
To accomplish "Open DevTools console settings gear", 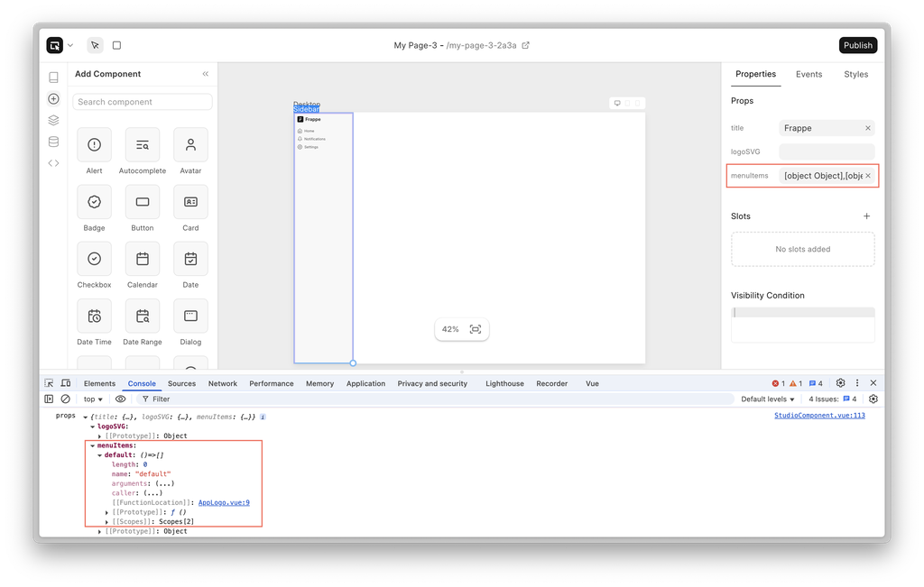I will (873, 399).
